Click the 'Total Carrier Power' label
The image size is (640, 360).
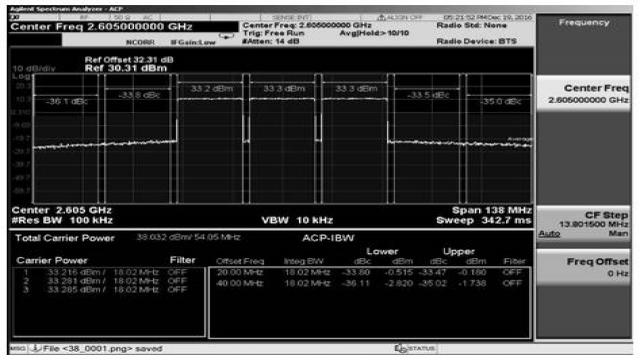pos(65,238)
